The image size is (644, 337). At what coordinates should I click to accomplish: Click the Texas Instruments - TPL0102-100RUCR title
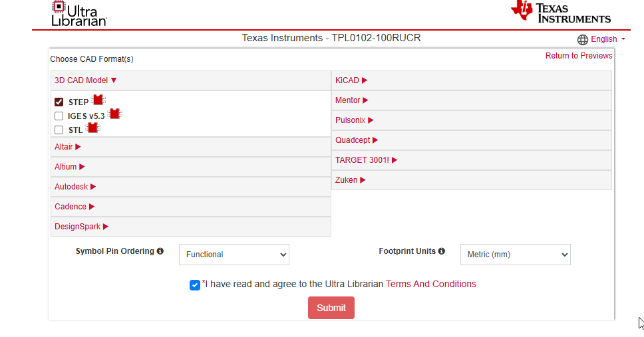331,38
